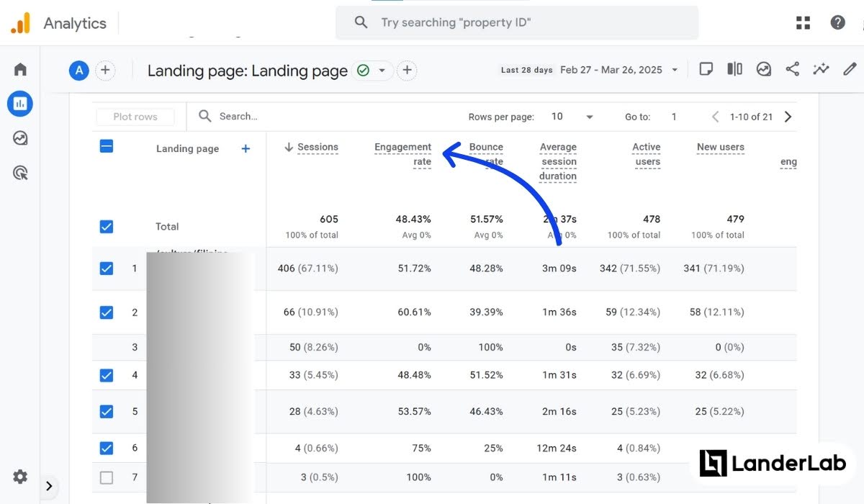Uncheck the row 4 checkbox

pos(106,375)
